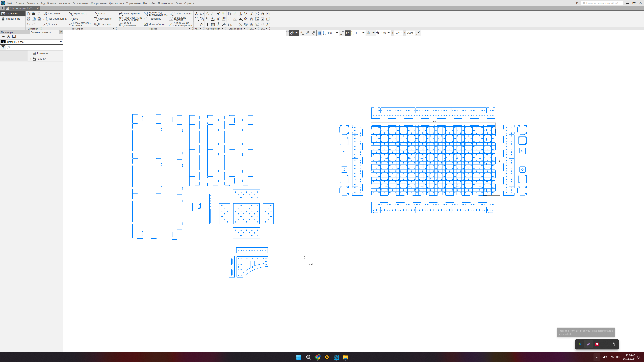Screen dimensions: 644x362
Task: Click the undo arrow icon
Action: coord(28,24)
